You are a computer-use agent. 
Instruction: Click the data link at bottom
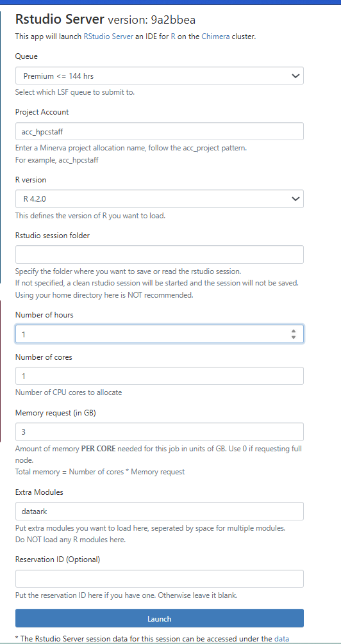pyautogui.click(x=282, y=639)
